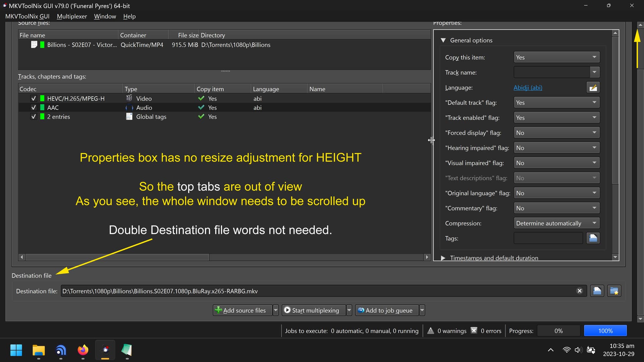Image resolution: width=644 pixels, height=362 pixels.
Task: Click the Global tags document icon
Action: pos(129,117)
